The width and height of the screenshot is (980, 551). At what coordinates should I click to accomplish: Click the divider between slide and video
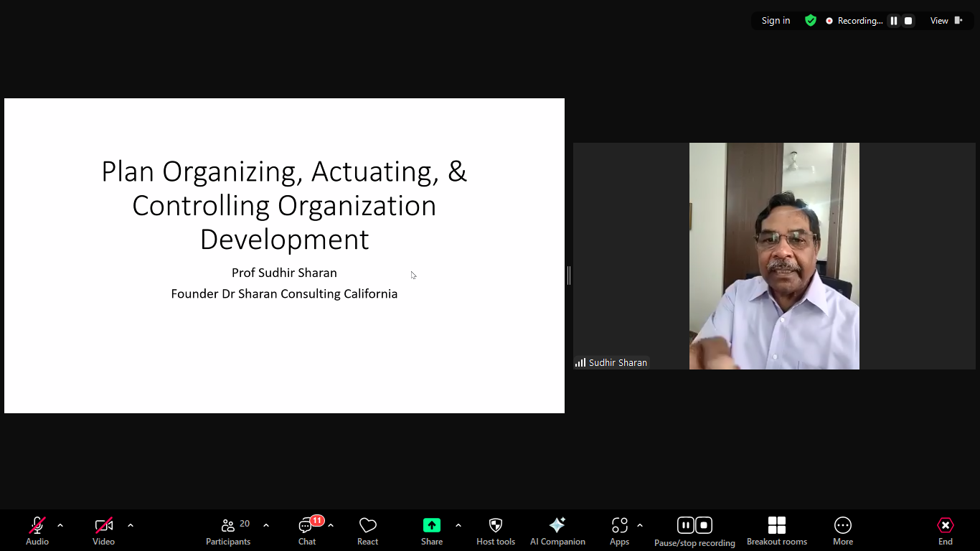569,275
